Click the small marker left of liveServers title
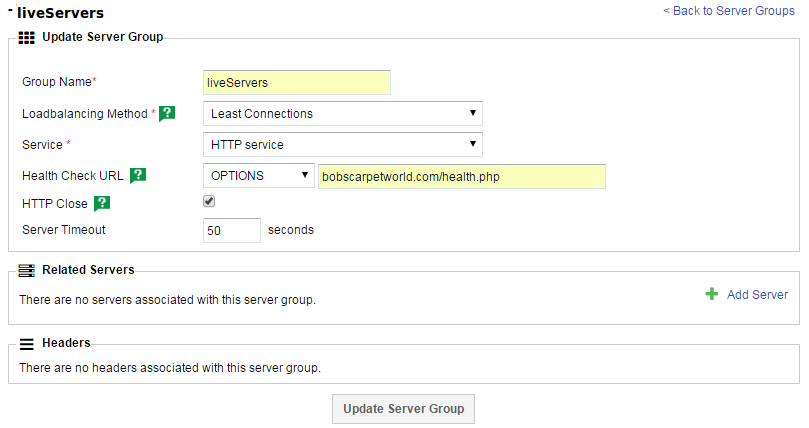 point(10,11)
